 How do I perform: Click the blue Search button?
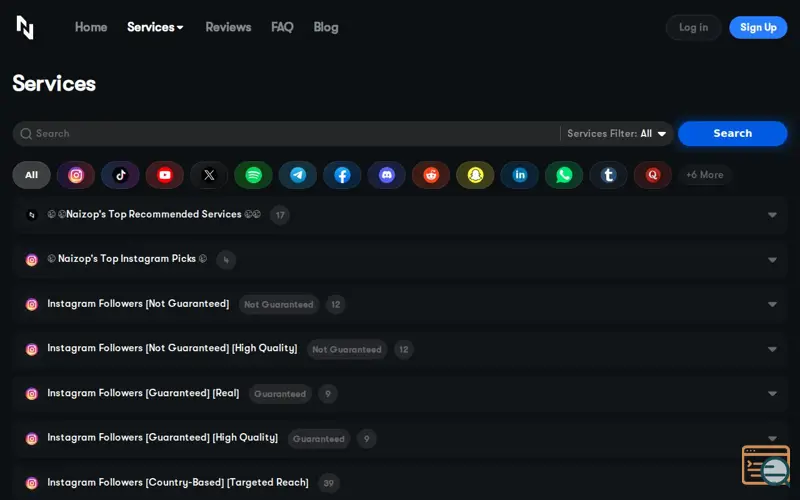[732, 134]
